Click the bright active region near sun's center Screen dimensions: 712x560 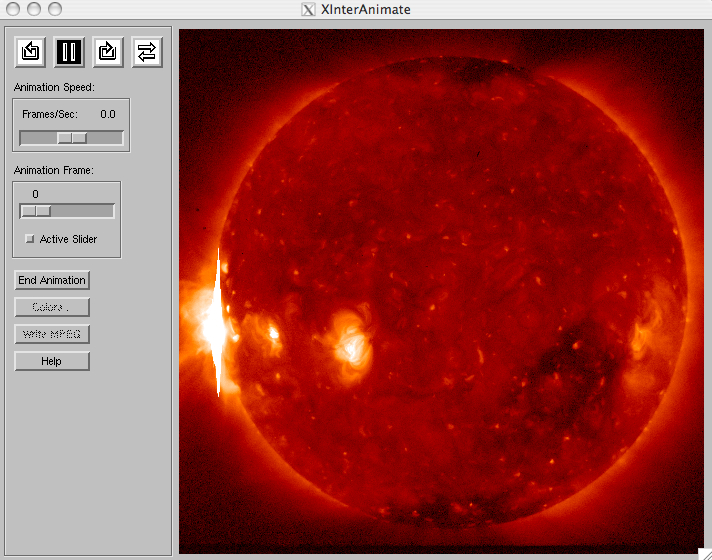[351, 343]
